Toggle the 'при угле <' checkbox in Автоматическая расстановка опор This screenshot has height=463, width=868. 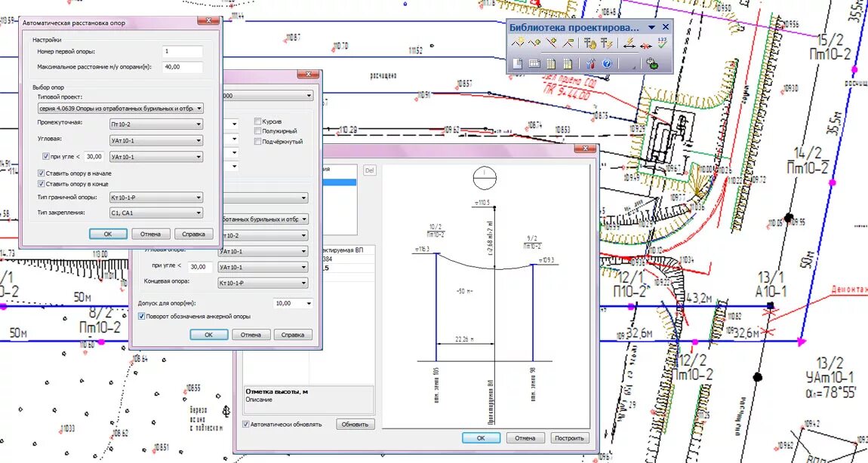tap(46, 157)
